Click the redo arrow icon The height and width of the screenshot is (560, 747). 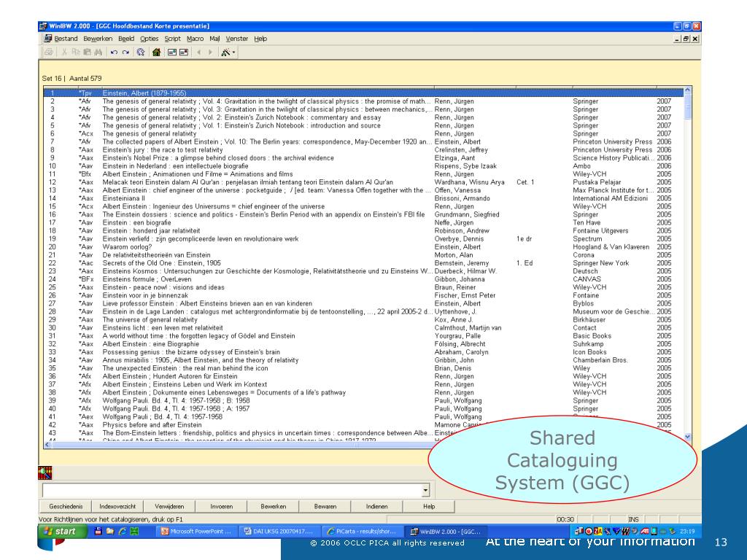click(125, 52)
